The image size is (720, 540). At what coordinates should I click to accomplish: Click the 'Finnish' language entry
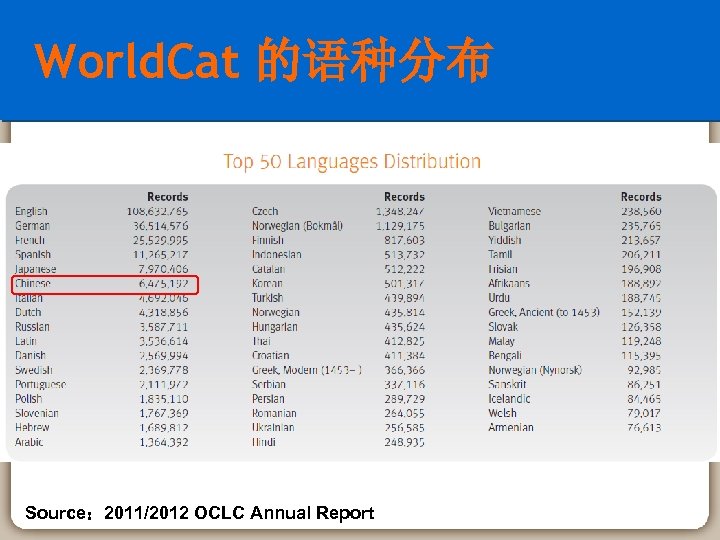coord(268,240)
